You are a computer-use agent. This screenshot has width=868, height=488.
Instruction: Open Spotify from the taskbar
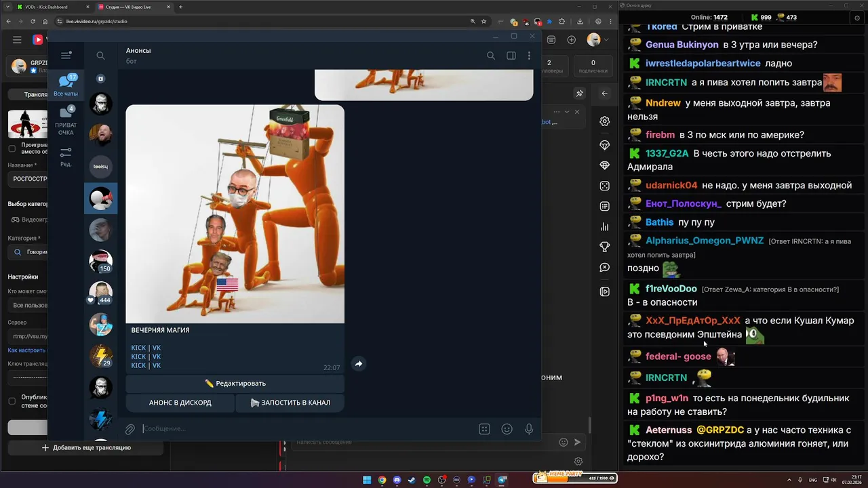(427, 480)
